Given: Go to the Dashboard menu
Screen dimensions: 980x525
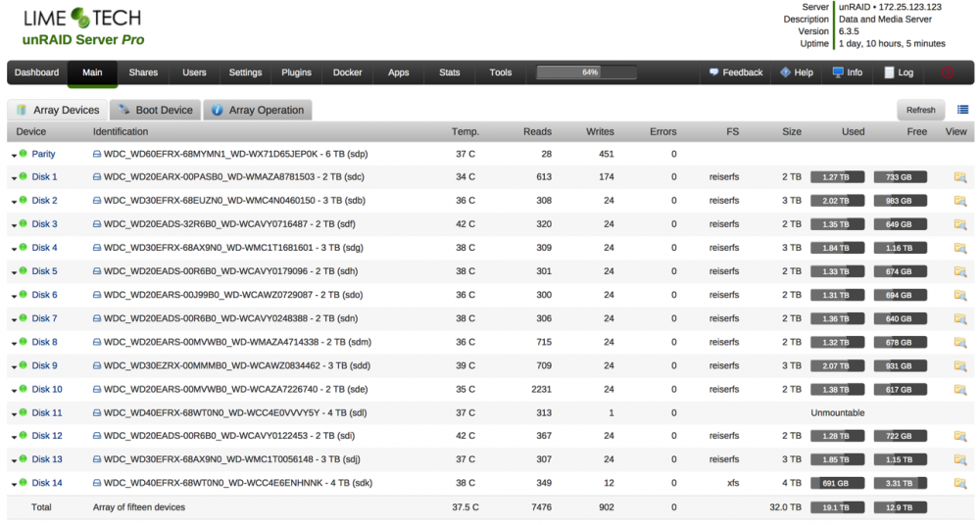Looking at the screenshot, I should (37, 72).
